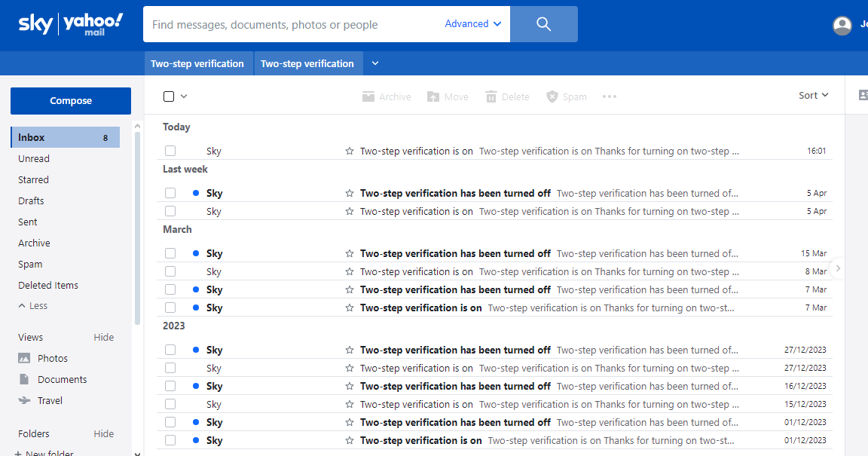Mark as Spam shield icon

pyautogui.click(x=552, y=96)
